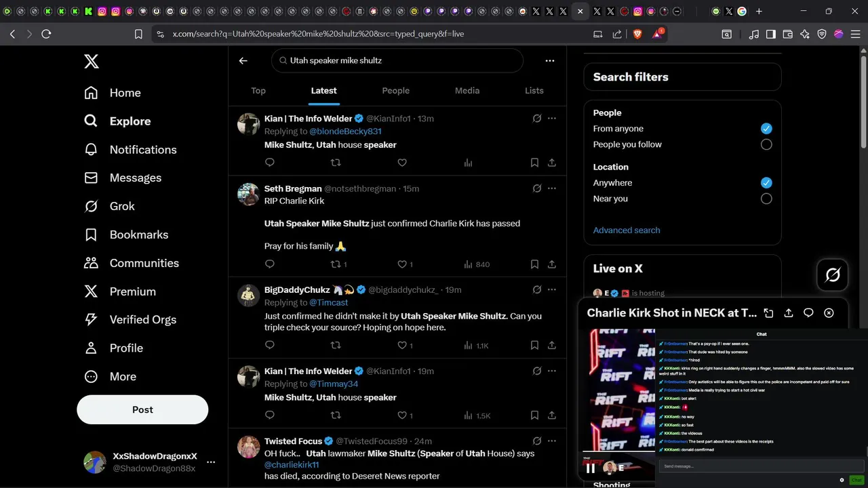Reply to BigDaddyChukz's post
868x488 pixels.
pyautogui.click(x=270, y=345)
